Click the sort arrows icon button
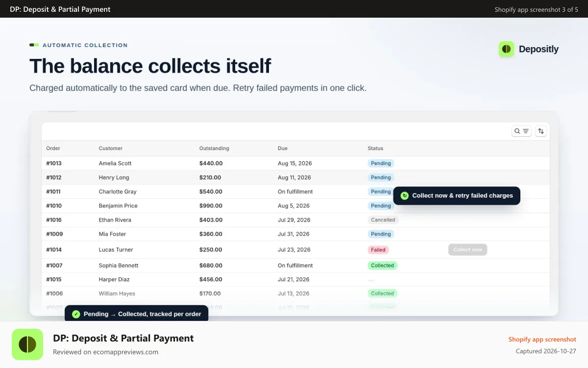 [541, 131]
